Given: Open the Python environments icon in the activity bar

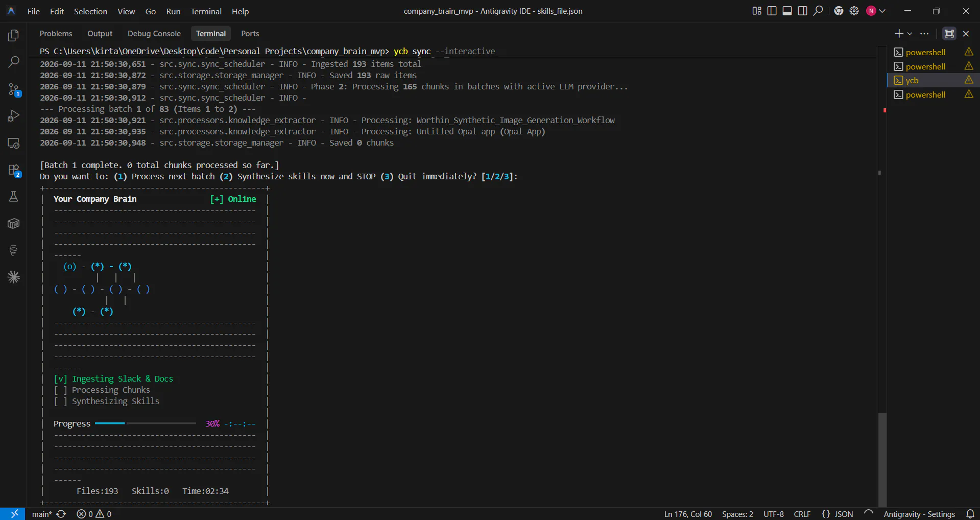Looking at the screenshot, I should [14, 250].
